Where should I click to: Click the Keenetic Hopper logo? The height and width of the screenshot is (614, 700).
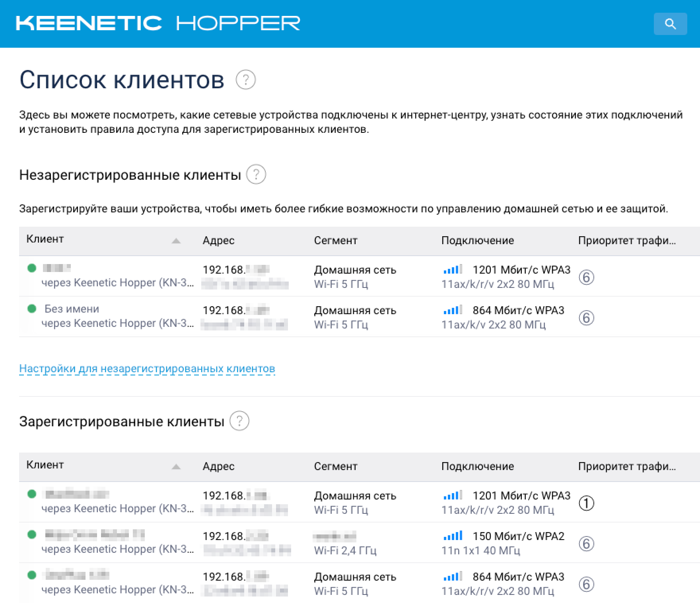pyautogui.click(x=158, y=23)
